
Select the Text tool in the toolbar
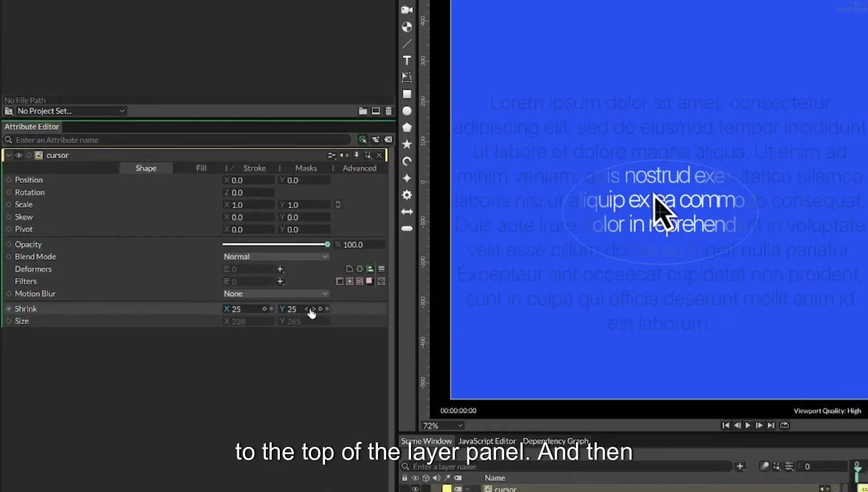pyautogui.click(x=407, y=61)
